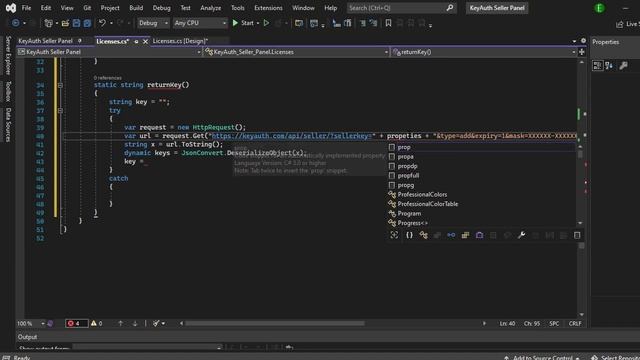The width and height of the screenshot is (640, 360).
Task: Switch to the Licenses.cs [Design] tab
Action: point(180,41)
